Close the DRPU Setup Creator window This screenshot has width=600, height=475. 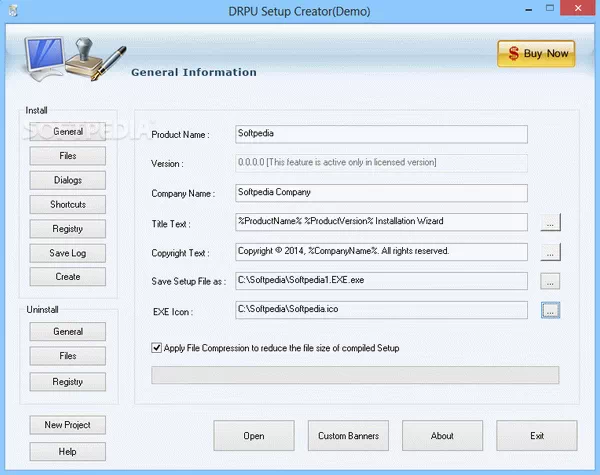tap(578, 8)
